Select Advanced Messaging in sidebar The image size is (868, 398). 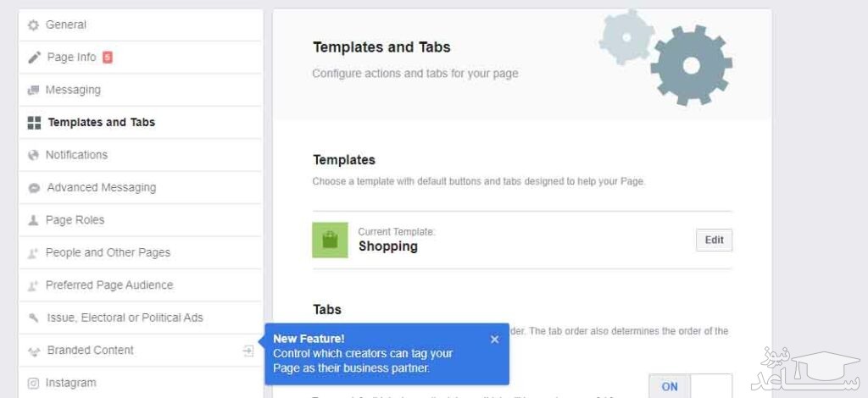[101, 188]
